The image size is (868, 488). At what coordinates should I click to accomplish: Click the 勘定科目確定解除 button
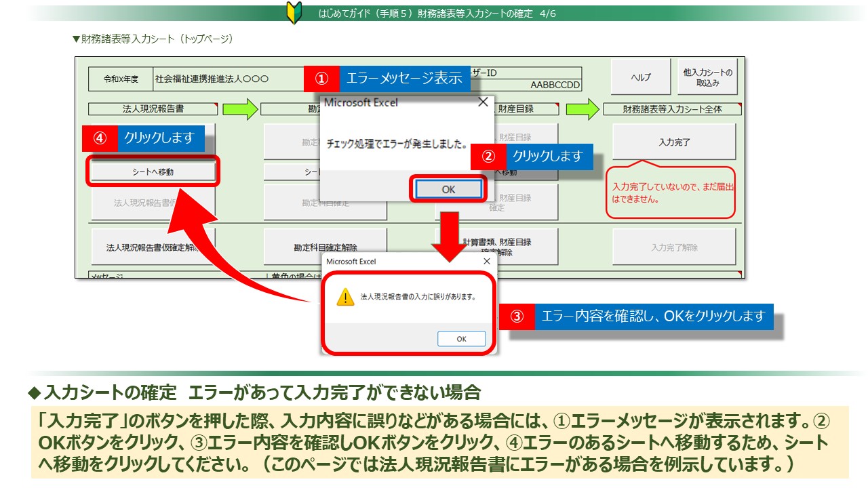325,247
